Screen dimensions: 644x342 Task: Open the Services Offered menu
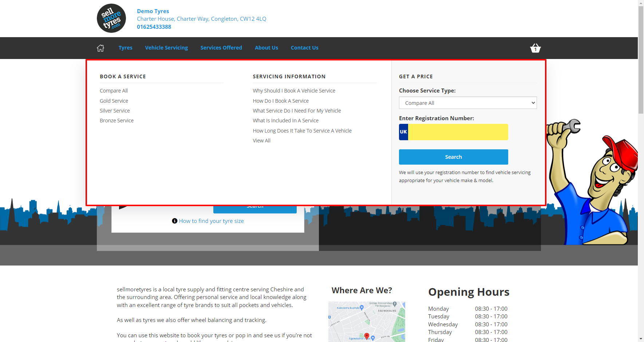(221, 48)
